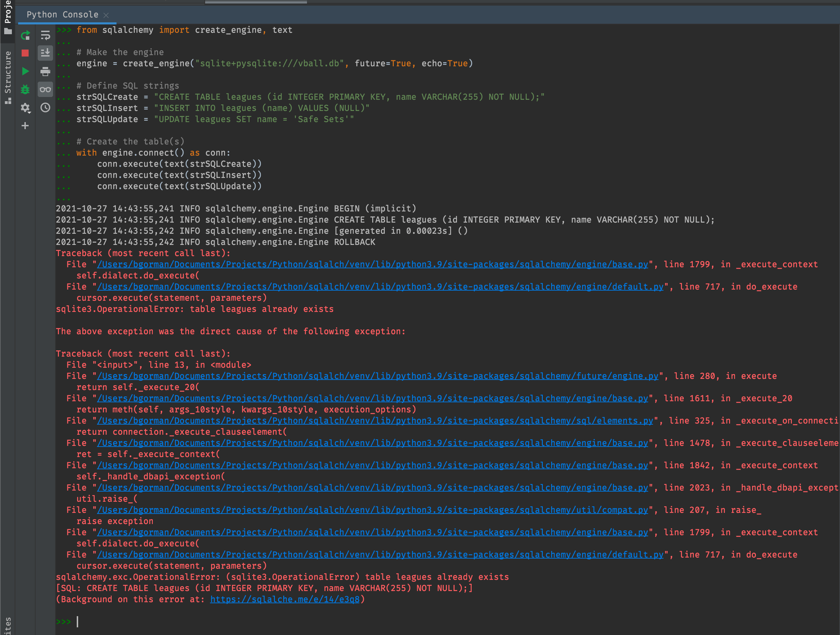The height and width of the screenshot is (635, 840).
Task: Toggle soft-wrap for console output
Action: point(45,36)
